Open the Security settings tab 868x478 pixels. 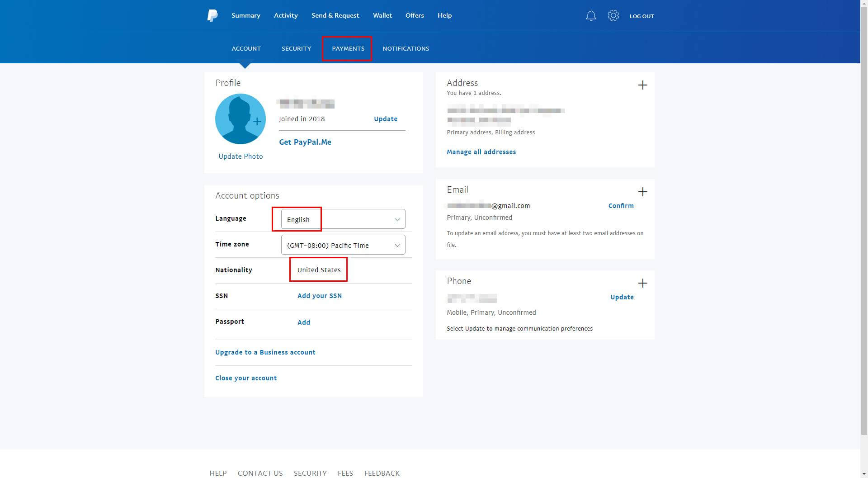296,48
